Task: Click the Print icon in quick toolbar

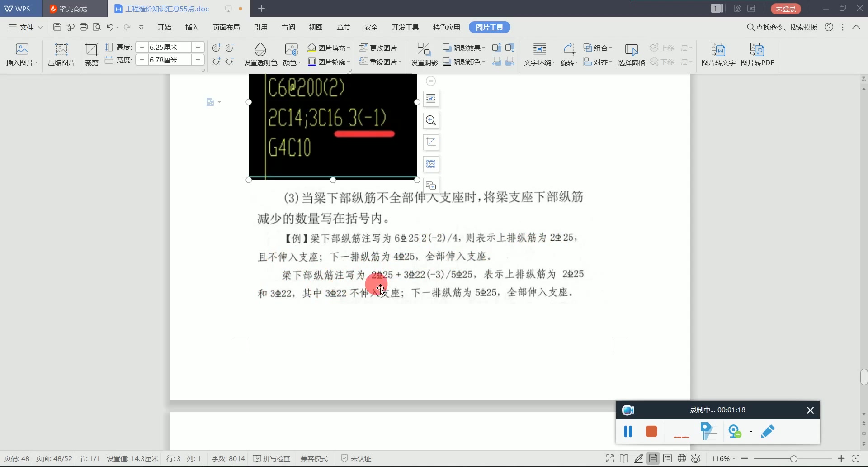Action: coord(83,27)
